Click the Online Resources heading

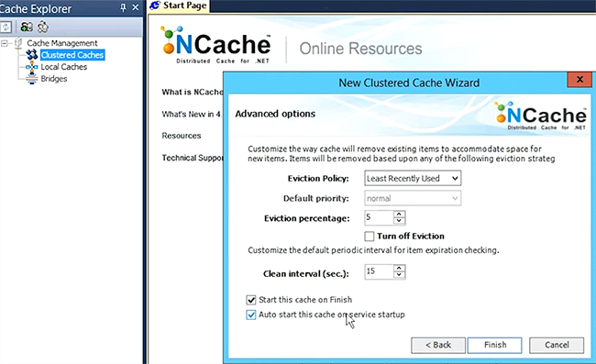(360, 49)
